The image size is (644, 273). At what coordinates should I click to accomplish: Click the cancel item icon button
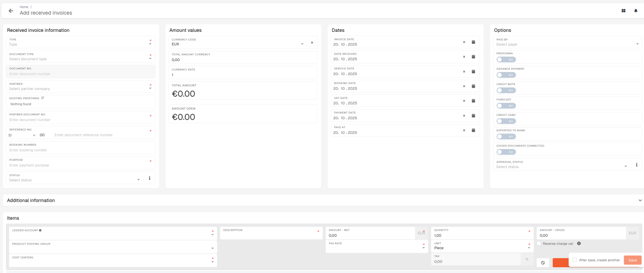[x=543, y=263]
